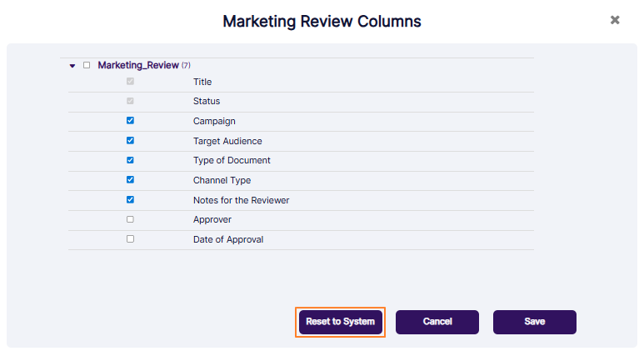Click the Marketing Review Columns title
The height and width of the screenshot is (351, 644).
coord(322,21)
